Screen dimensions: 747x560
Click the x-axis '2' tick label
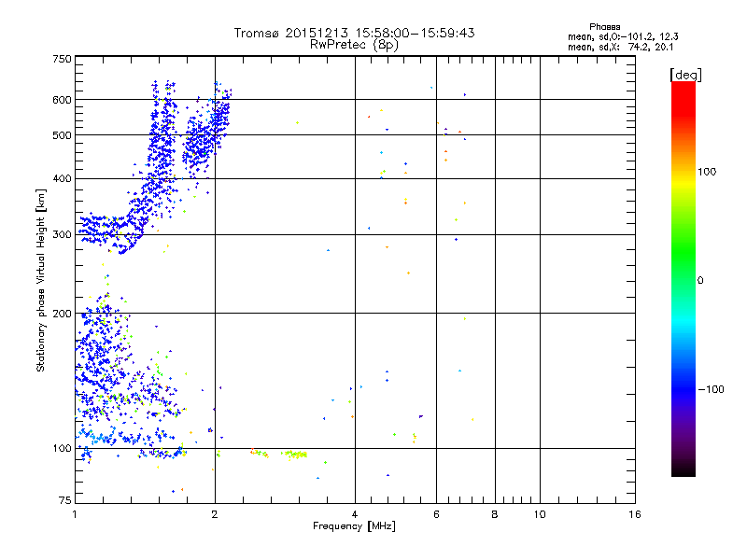[215, 514]
